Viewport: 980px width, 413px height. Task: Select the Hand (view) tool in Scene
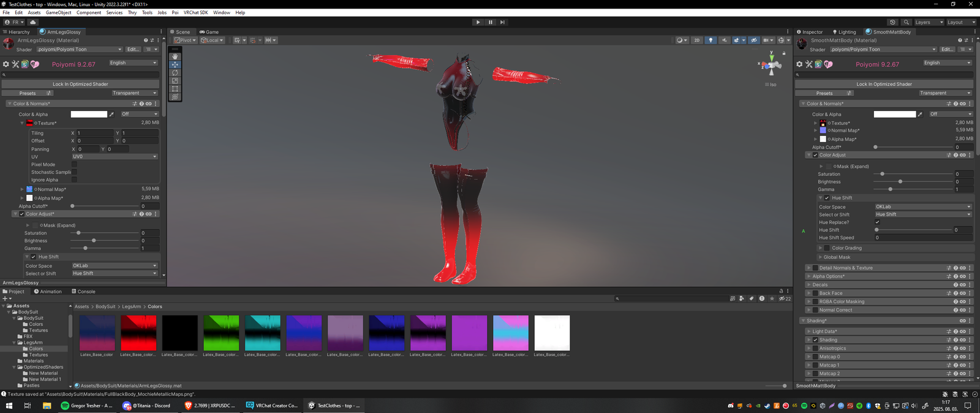tap(175, 56)
